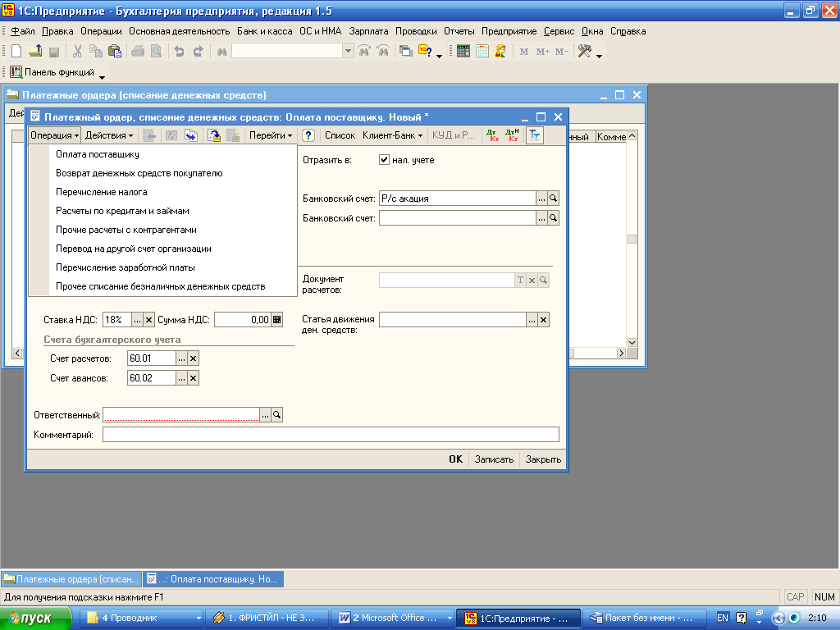Click the blue T structure icon in document toolbar

tap(535, 135)
